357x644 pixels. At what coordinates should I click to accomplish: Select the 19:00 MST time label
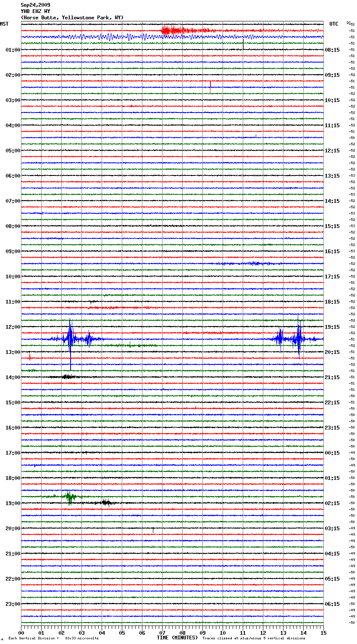click(x=13, y=503)
